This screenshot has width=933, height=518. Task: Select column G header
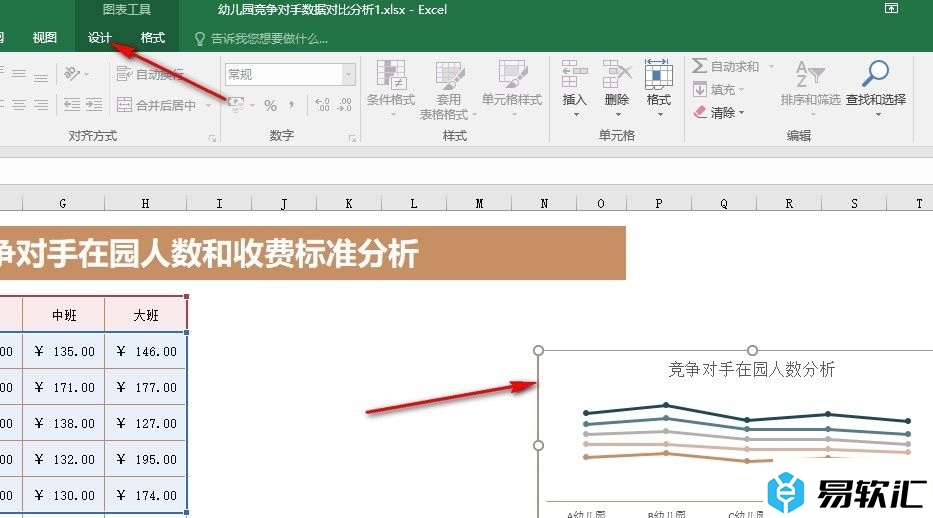point(63,203)
